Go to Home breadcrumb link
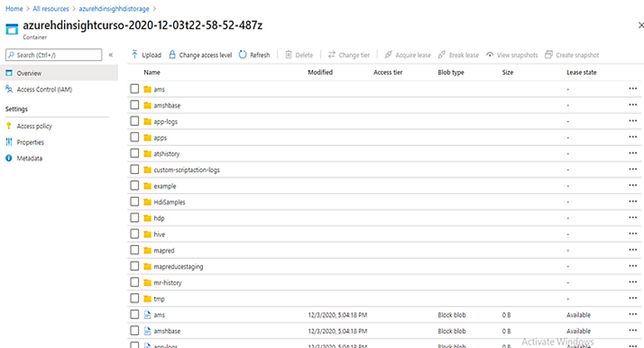Screen dimensions: 644x348 [14, 8]
